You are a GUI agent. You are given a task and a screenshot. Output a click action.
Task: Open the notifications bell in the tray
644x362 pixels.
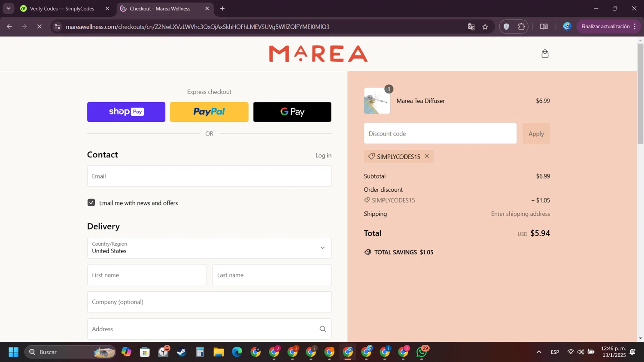632,352
